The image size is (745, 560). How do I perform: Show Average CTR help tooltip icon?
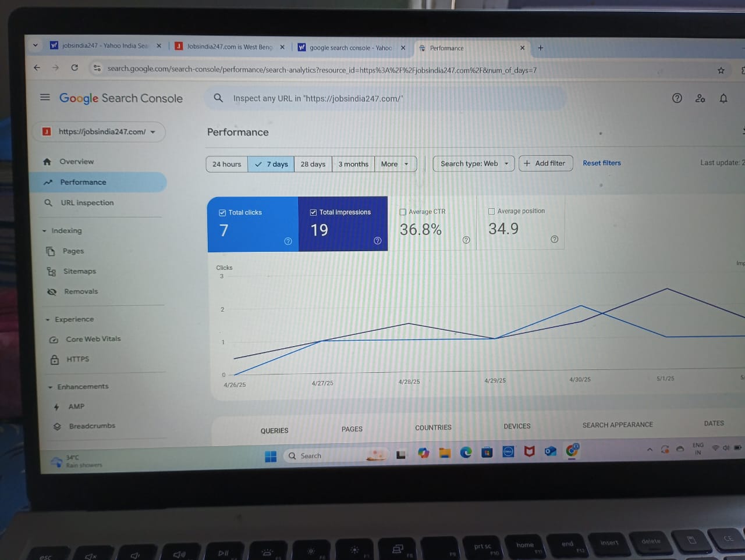(x=466, y=240)
